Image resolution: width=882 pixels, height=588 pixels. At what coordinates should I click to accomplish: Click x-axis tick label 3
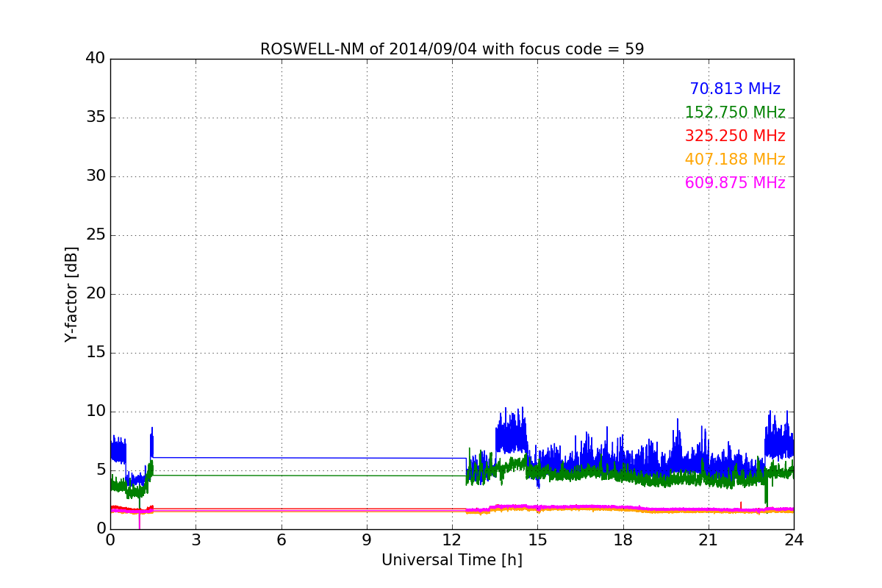point(196,540)
